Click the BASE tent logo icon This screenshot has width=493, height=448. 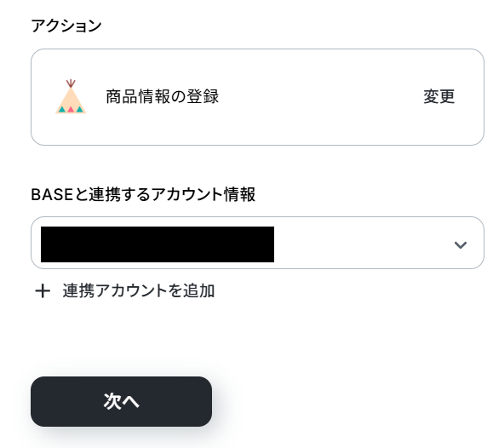71,96
